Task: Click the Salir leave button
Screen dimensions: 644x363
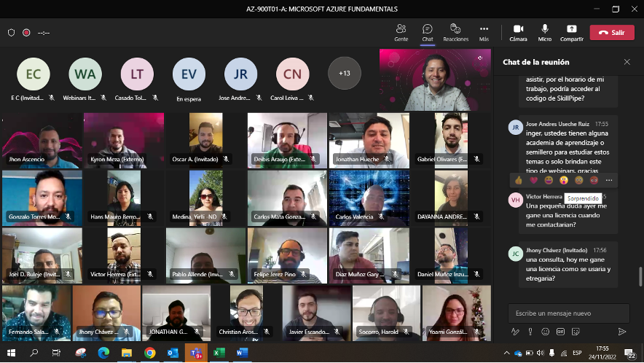Action: point(612,33)
